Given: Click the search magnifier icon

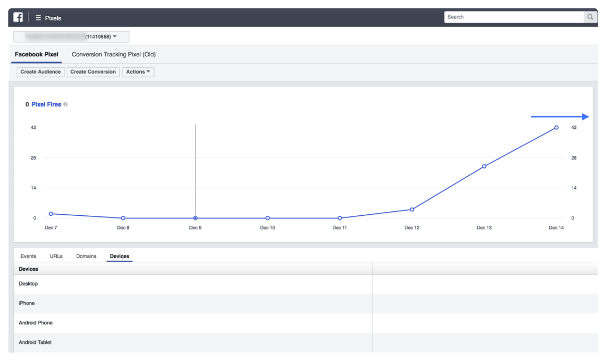Looking at the screenshot, I should click(x=590, y=17).
